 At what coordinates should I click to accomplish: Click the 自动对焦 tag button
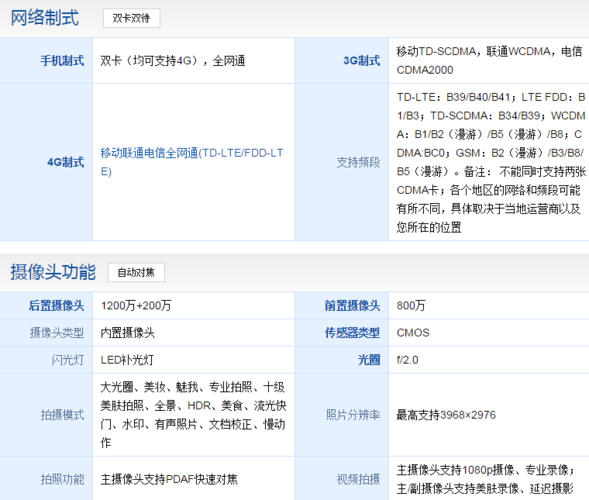coord(136,272)
